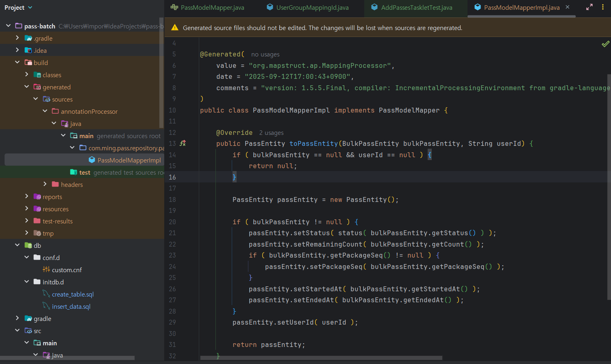611x364 pixels.
Task: Open the UserGroupMappingId.java tab
Action: click(312, 7)
